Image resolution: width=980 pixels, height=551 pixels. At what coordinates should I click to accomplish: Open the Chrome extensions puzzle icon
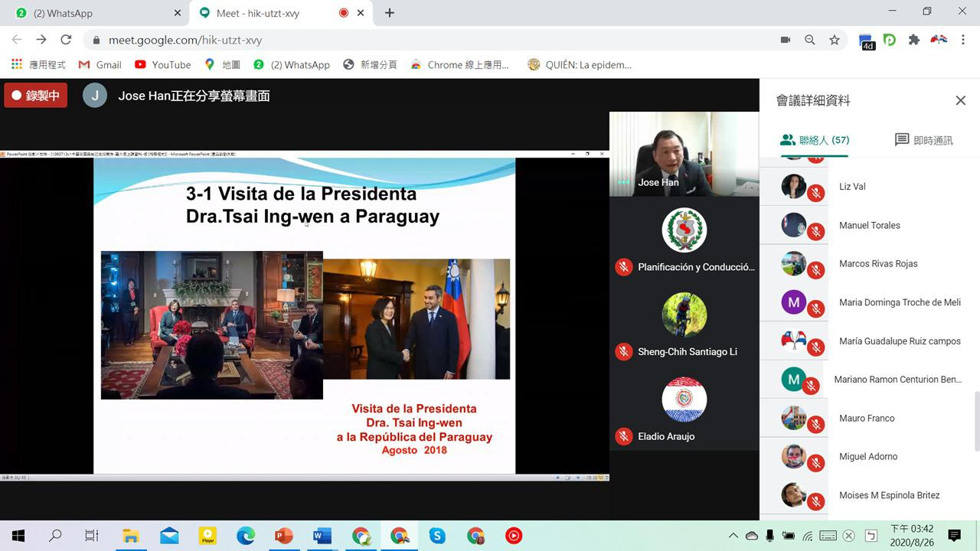913,40
